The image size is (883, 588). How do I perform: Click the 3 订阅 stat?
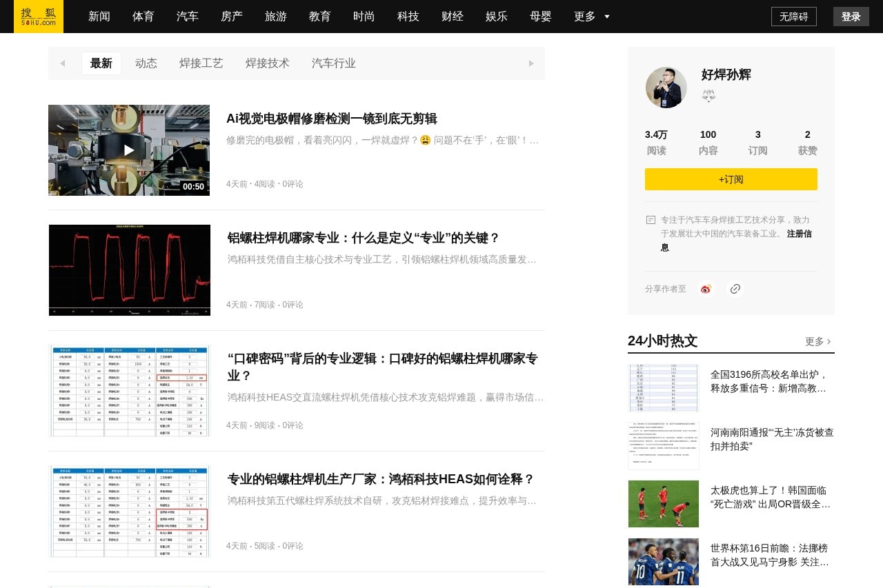point(757,143)
